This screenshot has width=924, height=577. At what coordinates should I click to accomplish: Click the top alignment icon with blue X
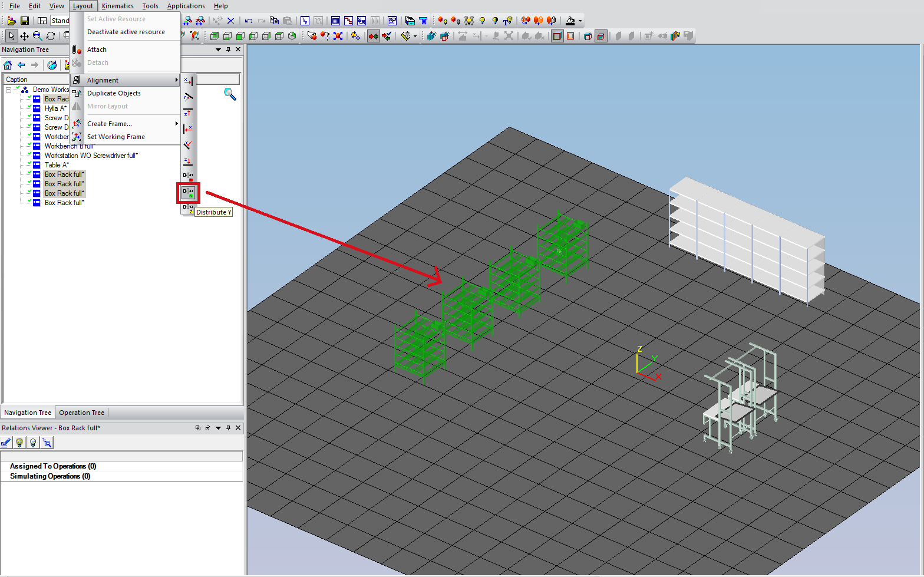coord(188,81)
